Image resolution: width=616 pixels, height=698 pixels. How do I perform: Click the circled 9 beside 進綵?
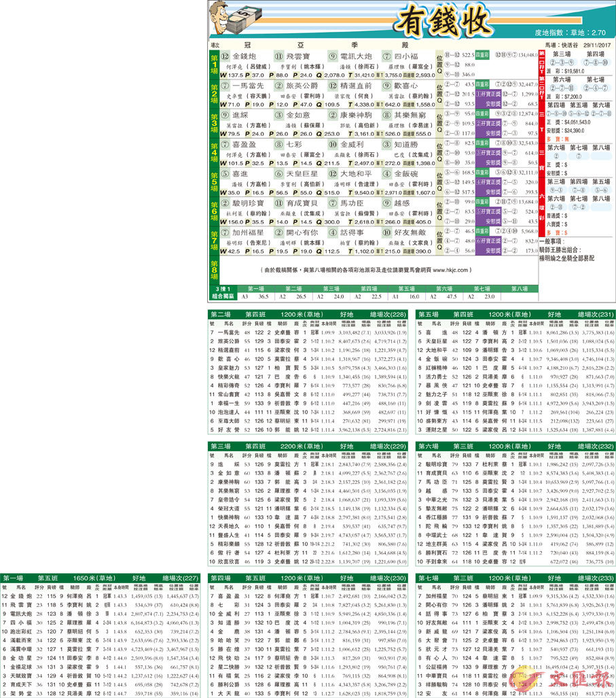pos(225,116)
